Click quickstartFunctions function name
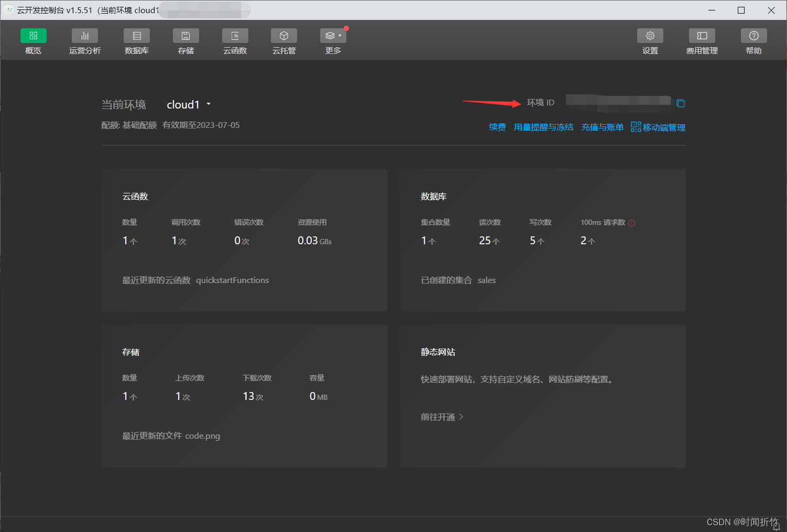 coord(232,280)
